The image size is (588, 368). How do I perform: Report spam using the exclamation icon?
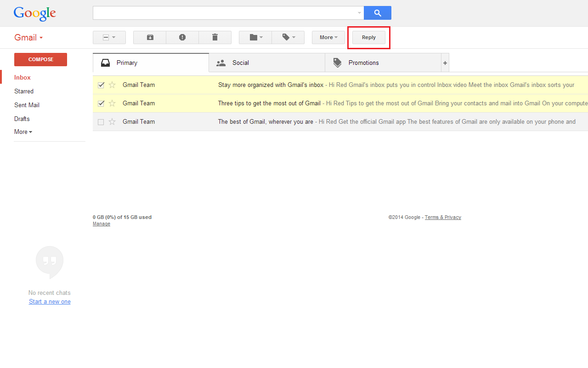click(182, 37)
